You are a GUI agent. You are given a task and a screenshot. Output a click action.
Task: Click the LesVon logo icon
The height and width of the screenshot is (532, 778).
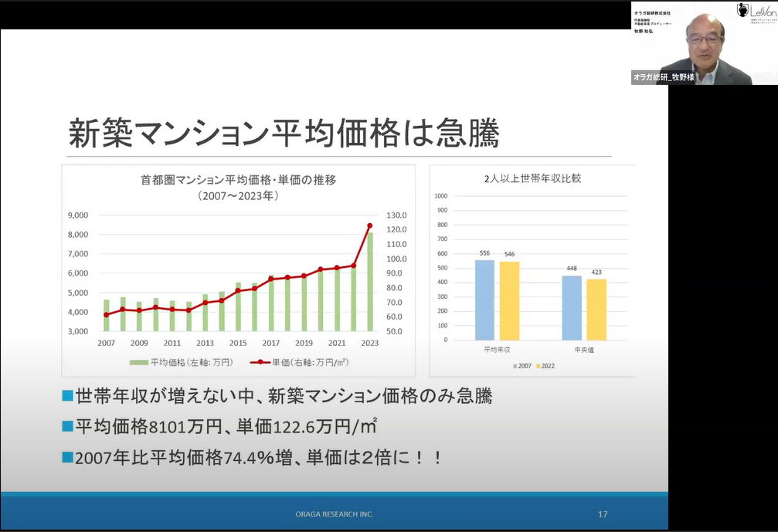tap(742, 9)
